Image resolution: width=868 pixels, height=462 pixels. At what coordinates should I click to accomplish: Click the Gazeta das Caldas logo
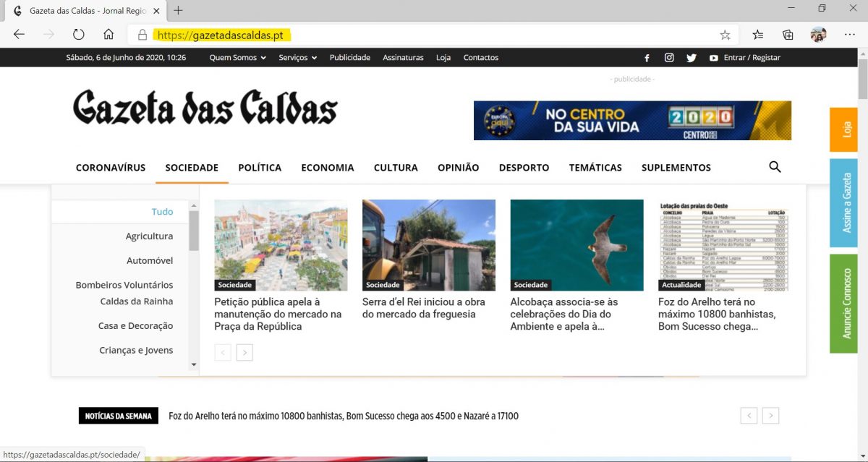[204, 109]
